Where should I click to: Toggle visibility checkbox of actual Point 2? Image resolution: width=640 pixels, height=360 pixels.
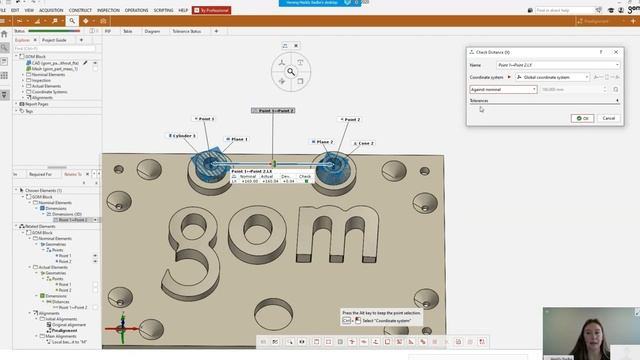(x=95, y=290)
